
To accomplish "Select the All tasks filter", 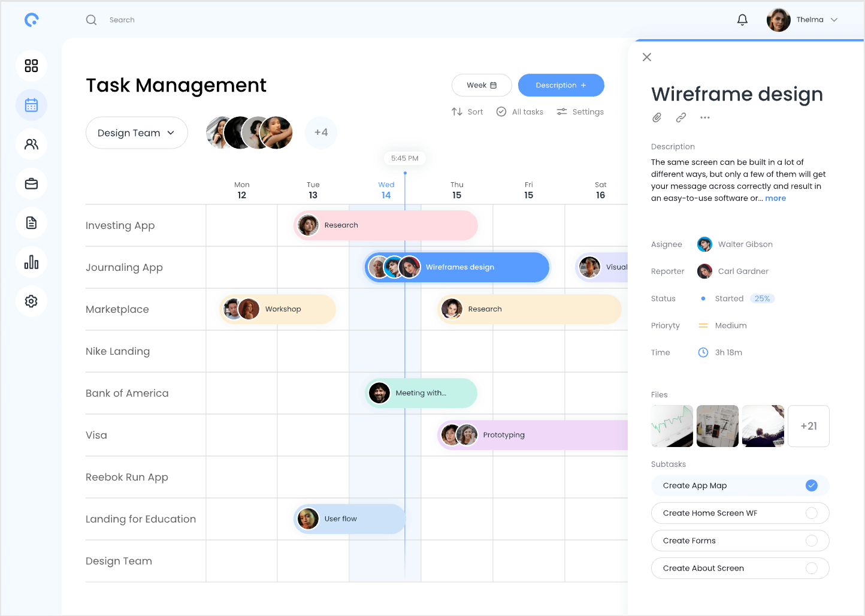I will tap(520, 112).
